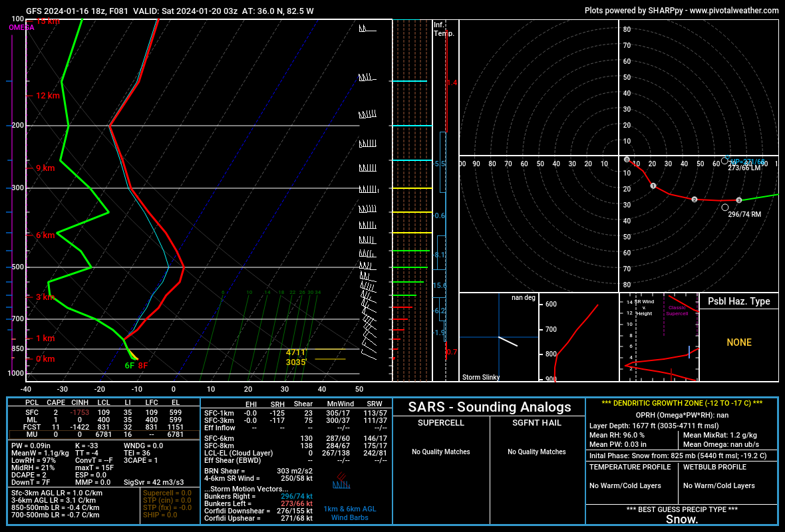Viewport: 785px width, 532px height.
Task: Select the highlighted MU parcel row
Action: click(104, 435)
